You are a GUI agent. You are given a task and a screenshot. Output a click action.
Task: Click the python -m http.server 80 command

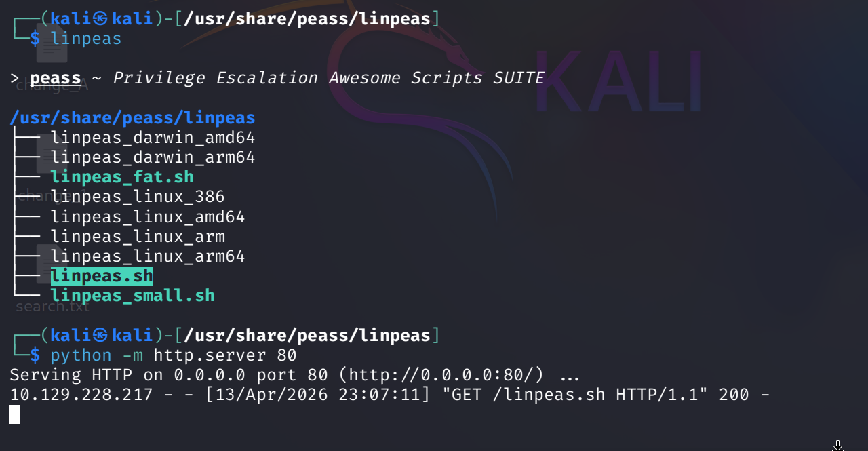174,355
